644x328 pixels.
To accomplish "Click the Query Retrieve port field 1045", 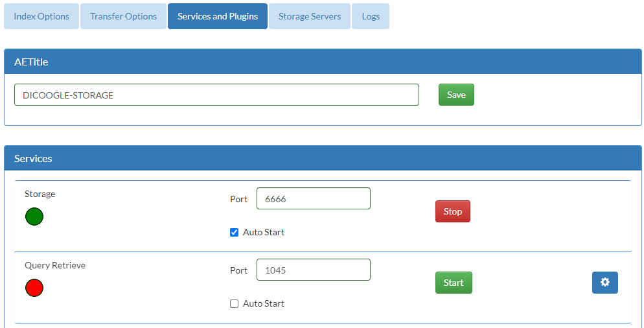I will [314, 270].
